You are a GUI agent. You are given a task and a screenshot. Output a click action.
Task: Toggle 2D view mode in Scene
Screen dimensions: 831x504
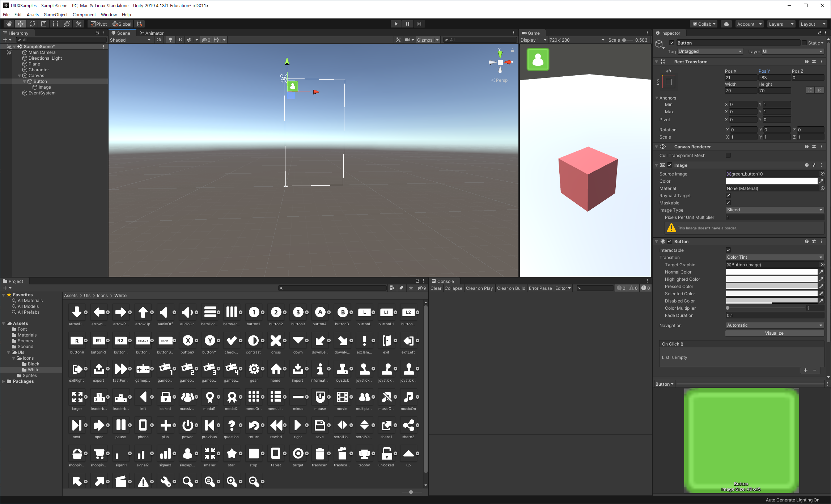(158, 40)
